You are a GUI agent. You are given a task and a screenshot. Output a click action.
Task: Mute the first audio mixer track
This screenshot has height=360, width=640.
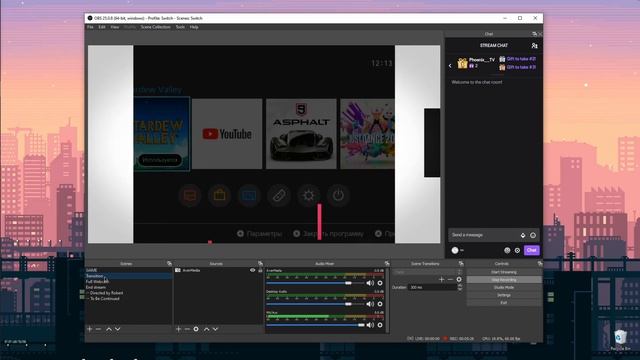click(370, 283)
